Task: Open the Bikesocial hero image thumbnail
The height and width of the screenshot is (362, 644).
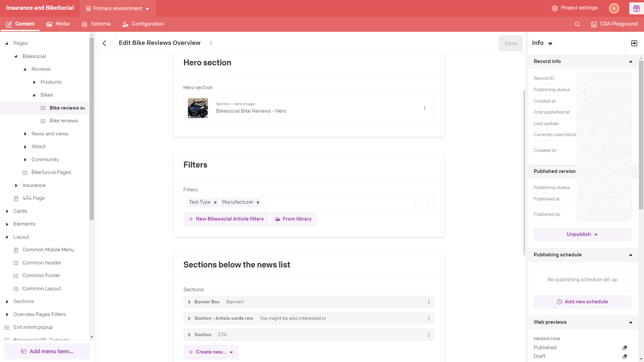Action: point(198,108)
